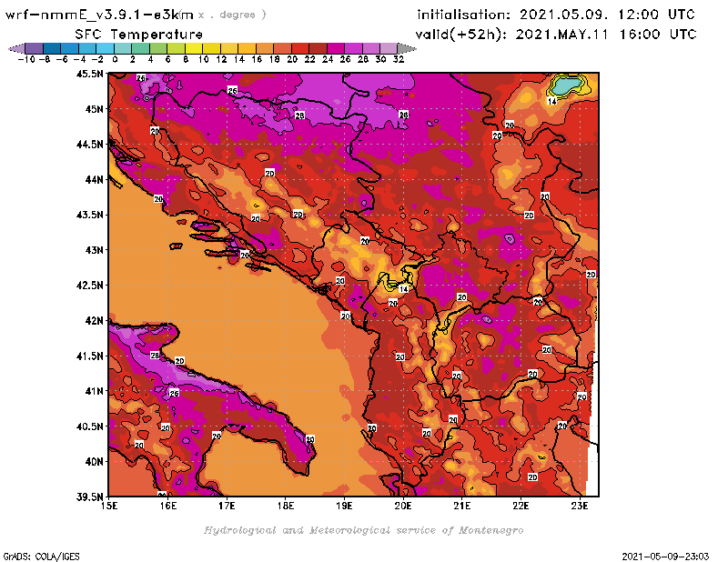Viewport: 728px width, 562px height.
Task: Click the Hydrological and Meteorological service of Montenegro caption
Action: pos(363,530)
